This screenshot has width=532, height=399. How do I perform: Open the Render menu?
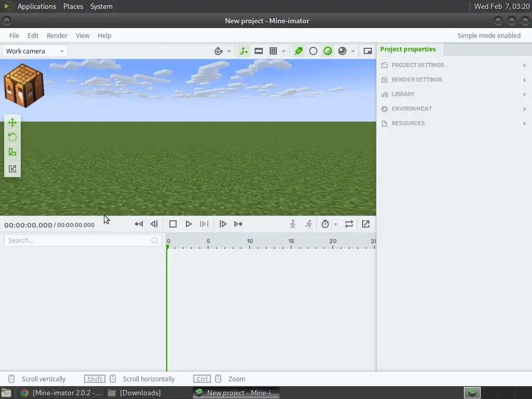(x=57, y=36)
